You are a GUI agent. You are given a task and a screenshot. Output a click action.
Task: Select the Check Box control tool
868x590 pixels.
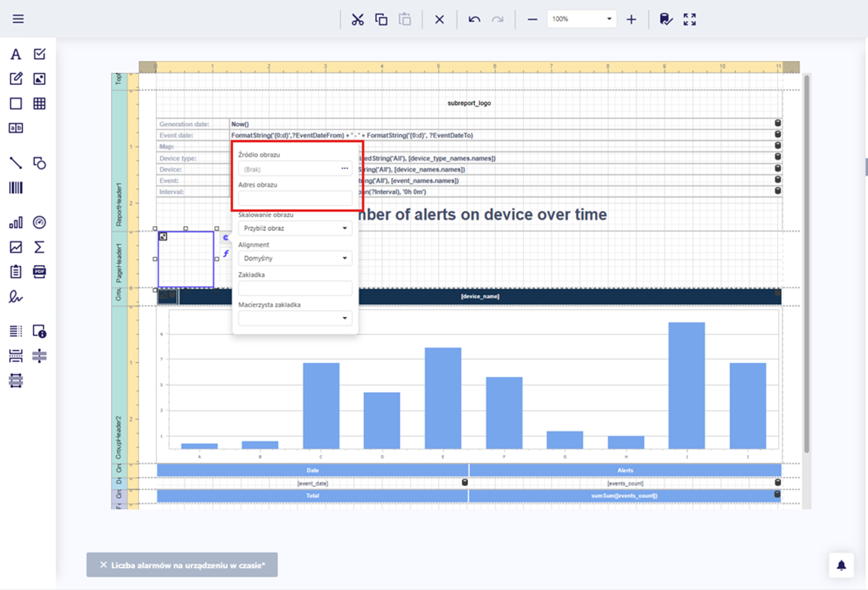click(40, 54)
